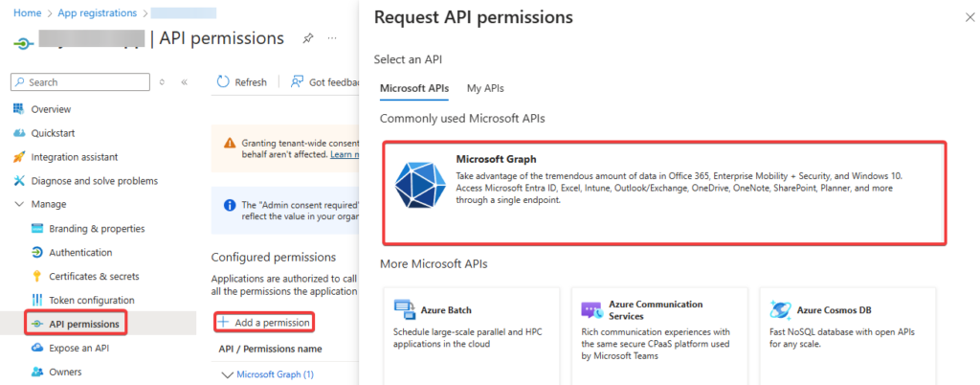Pin the API permissions page

tap(308, 38)
